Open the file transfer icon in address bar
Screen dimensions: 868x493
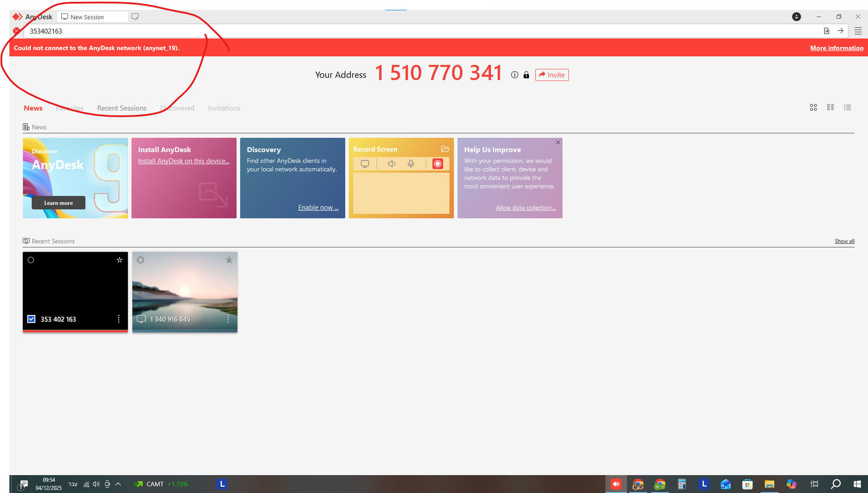[826, 31]
